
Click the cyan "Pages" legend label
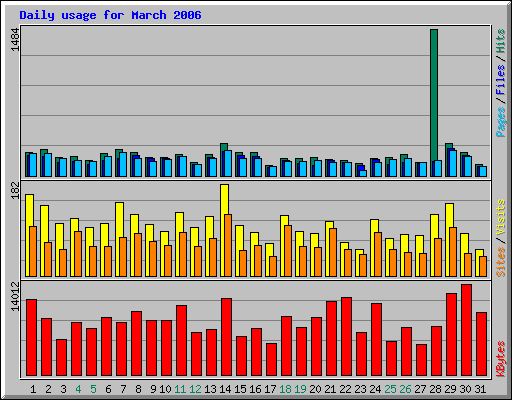[501, 122]
